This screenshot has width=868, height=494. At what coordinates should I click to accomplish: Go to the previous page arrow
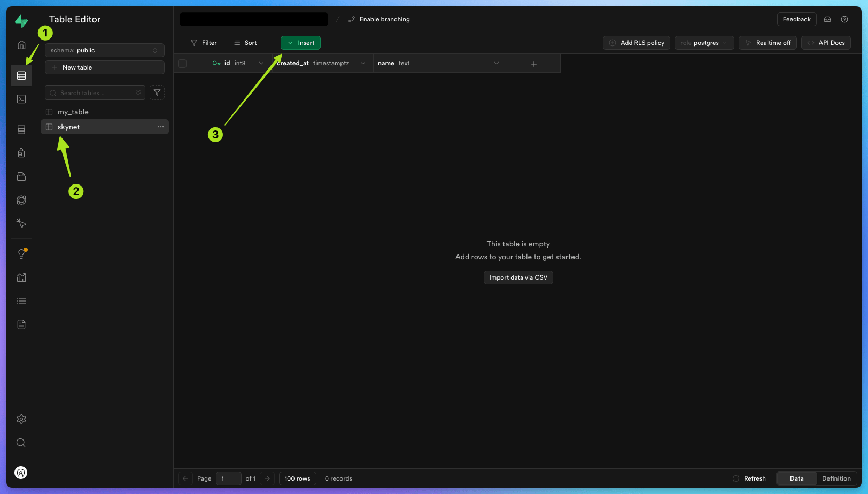185,478
